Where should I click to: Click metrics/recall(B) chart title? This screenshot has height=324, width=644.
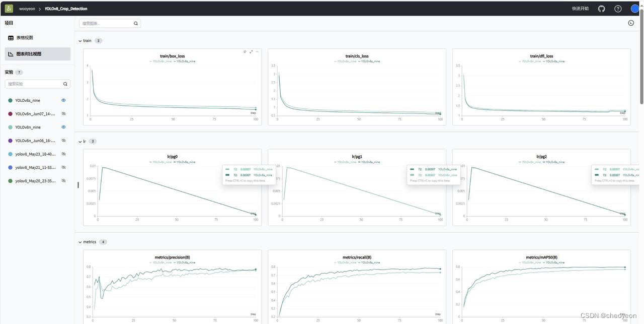click(357, 257)
